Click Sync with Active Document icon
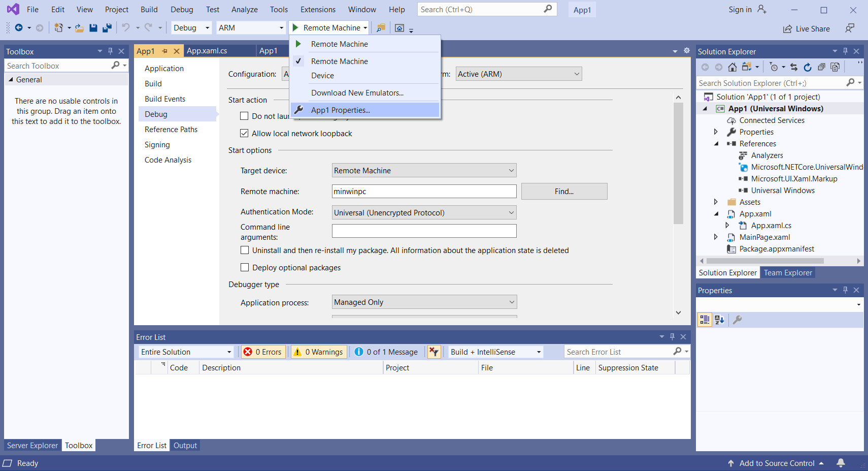The height and width of the screenshot is (471, 868). [x=794, y=67]
